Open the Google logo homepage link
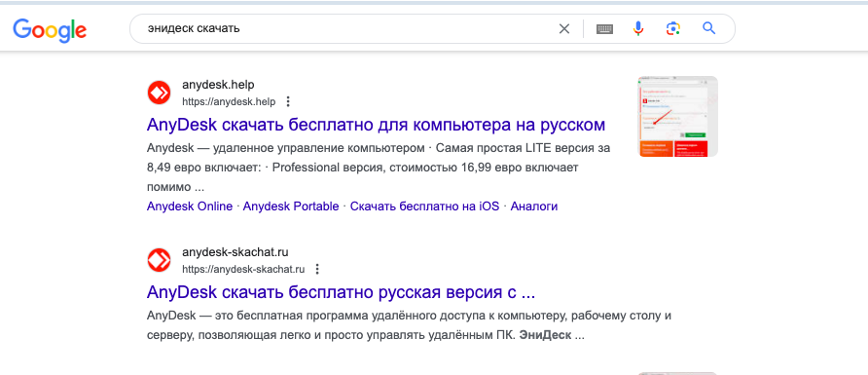This screenshot has width=868, height=375. pyautogui.click(x=50, y=30)
